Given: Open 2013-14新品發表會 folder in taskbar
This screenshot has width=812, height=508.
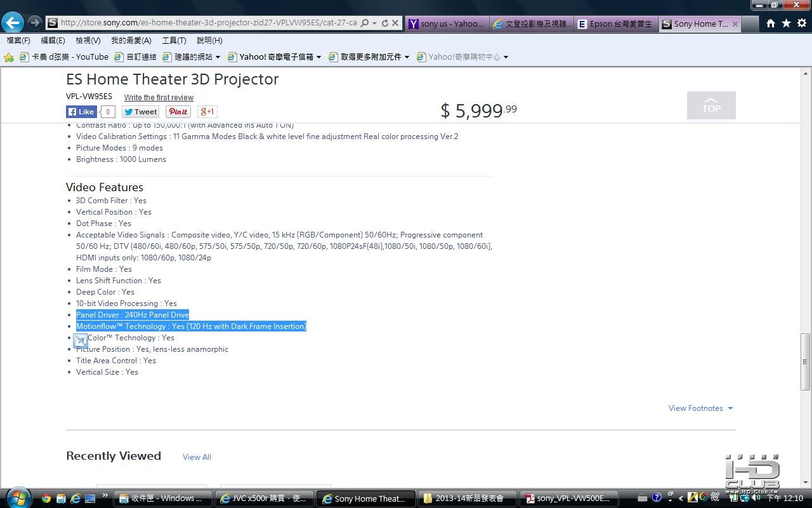Looking at the screenshot, I should click(x=468, y=498).
